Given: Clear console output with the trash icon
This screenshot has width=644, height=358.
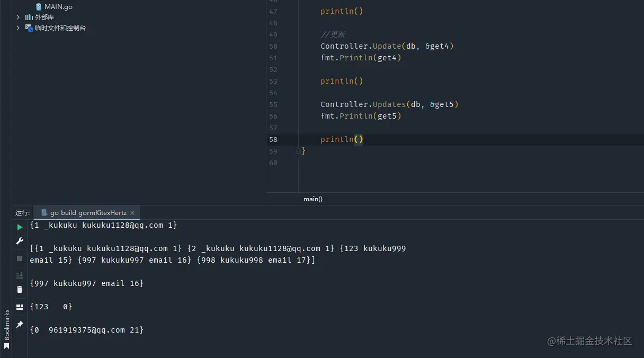Looking at the screenshot, I should (x=20, y=289).
